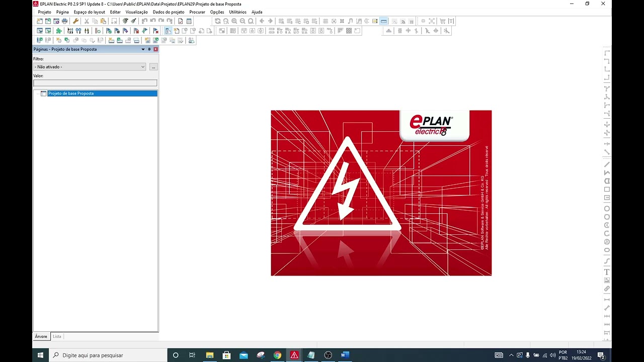644x362 pixels.
Task: Click the Zoom in magnifier icon
Action: click(x=234, y=21)
